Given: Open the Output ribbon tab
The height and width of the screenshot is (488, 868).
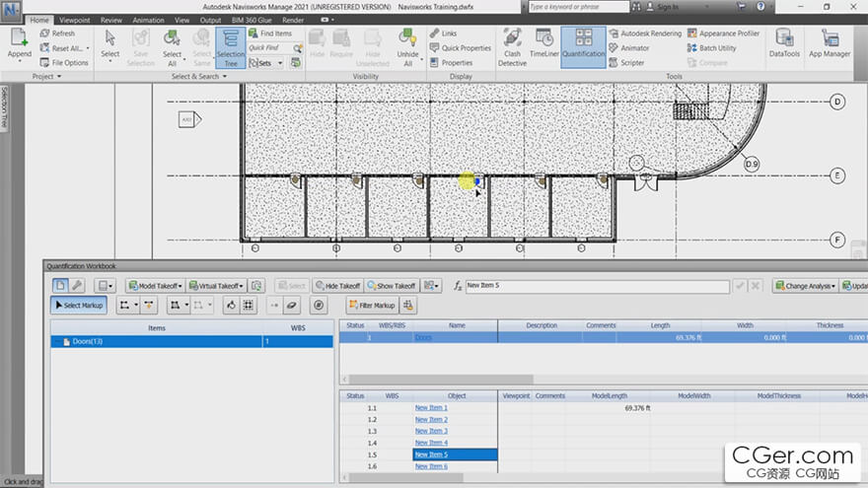Looking at the screenshot, I should [210, 20].
